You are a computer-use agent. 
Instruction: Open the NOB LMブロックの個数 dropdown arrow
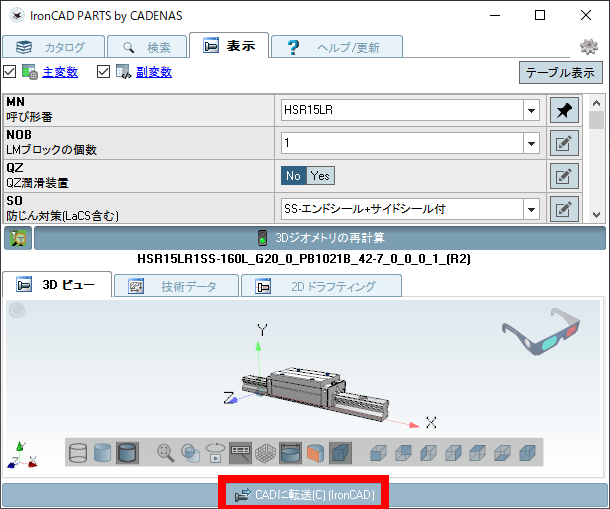pyautogui.click(x=531, y=144)
